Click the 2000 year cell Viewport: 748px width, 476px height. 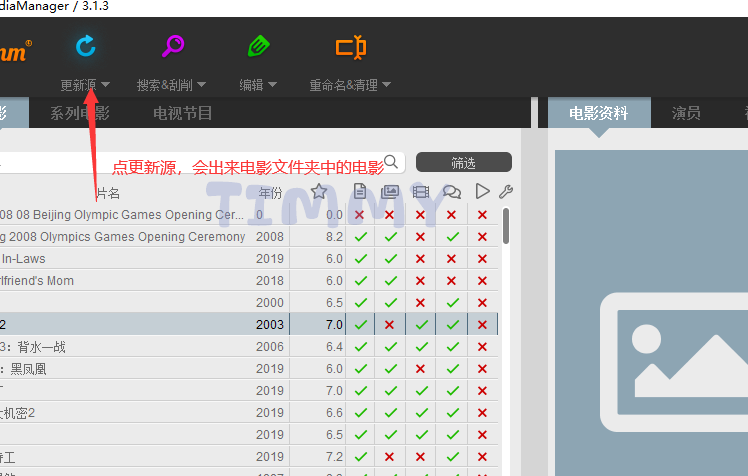(x=270, y=303)
